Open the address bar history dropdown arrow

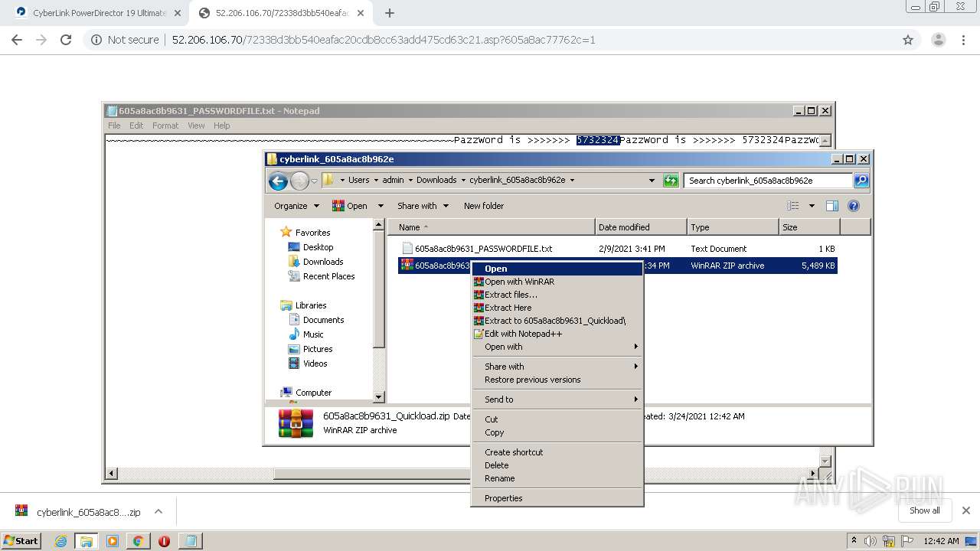(652, 181)
